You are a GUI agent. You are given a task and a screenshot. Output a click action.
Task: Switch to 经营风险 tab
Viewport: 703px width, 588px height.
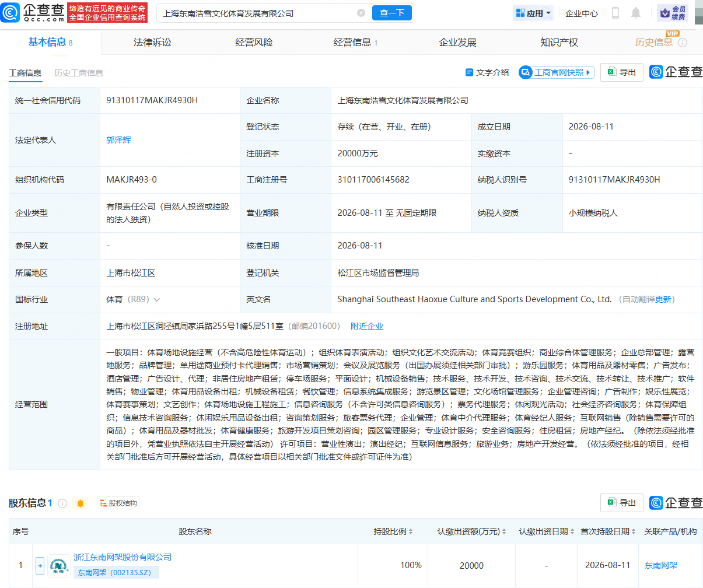pyautogui.click(x=254, y=42)
